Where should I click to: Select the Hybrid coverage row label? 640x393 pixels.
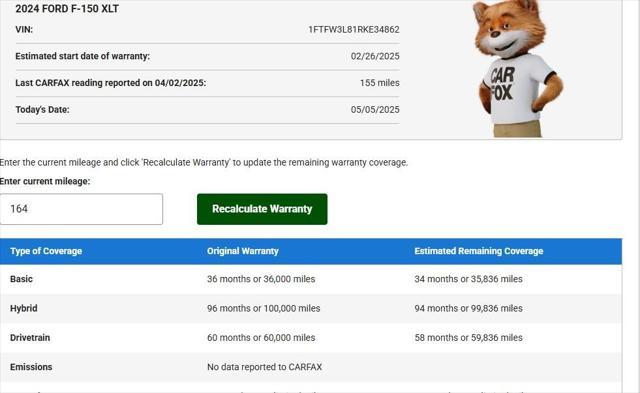pos(24,309)
